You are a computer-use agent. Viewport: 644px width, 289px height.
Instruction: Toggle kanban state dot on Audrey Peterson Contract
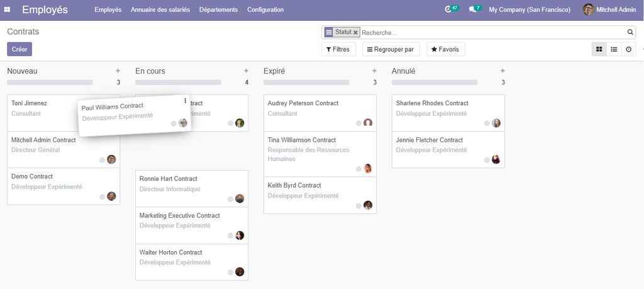[358, 123]
